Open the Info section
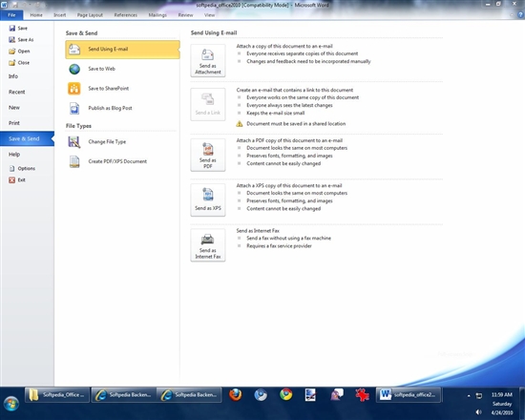 [27, 76]
